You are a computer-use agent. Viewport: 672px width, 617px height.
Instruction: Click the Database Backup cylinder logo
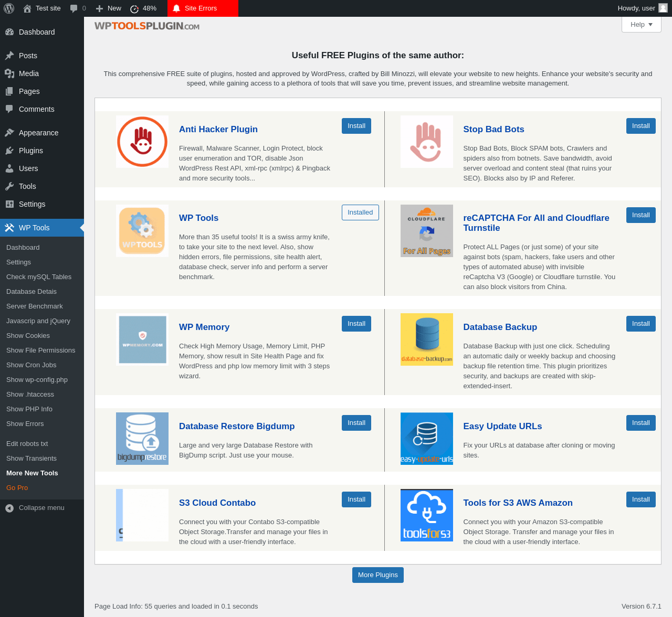pyautogui.click(x=427, y=339)
